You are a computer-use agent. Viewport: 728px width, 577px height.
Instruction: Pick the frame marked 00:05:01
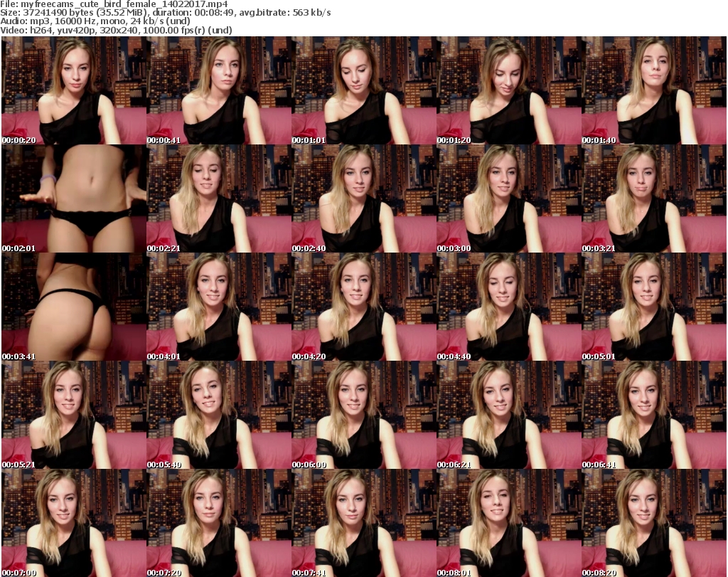(x=654, y=307)
